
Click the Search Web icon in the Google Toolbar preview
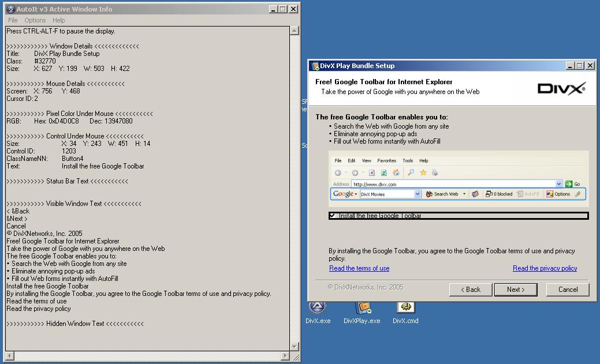pyautogui.click(x=429, y=194)
